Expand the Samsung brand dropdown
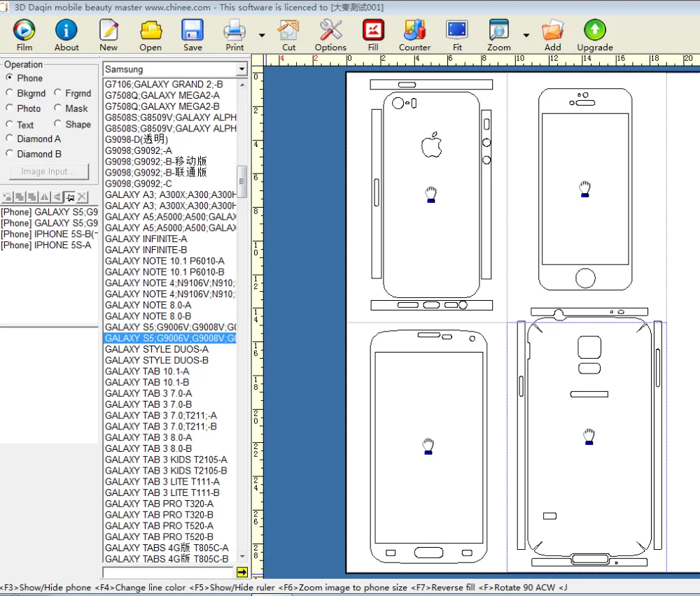 [241, 69]
